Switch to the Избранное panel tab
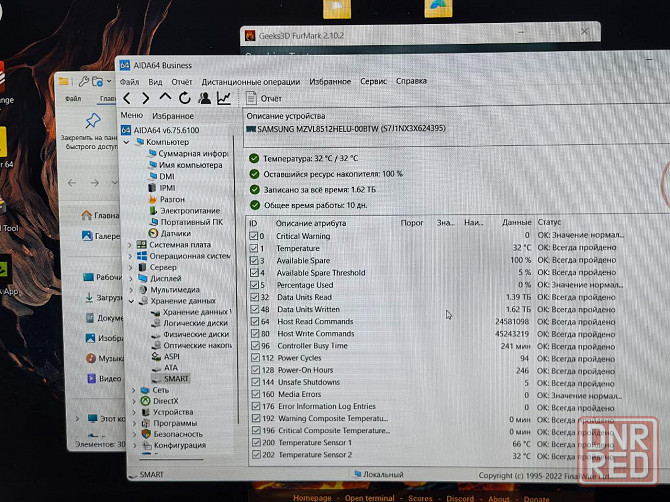 tap(173, 116)
